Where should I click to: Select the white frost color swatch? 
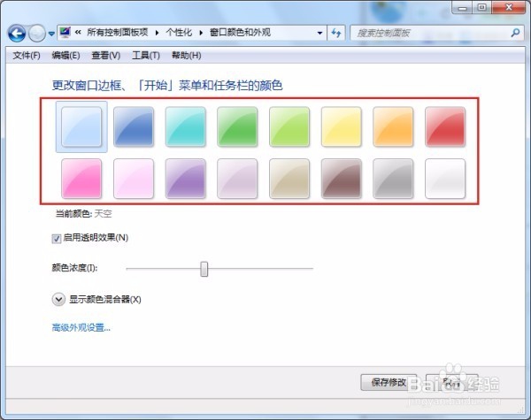445,179
